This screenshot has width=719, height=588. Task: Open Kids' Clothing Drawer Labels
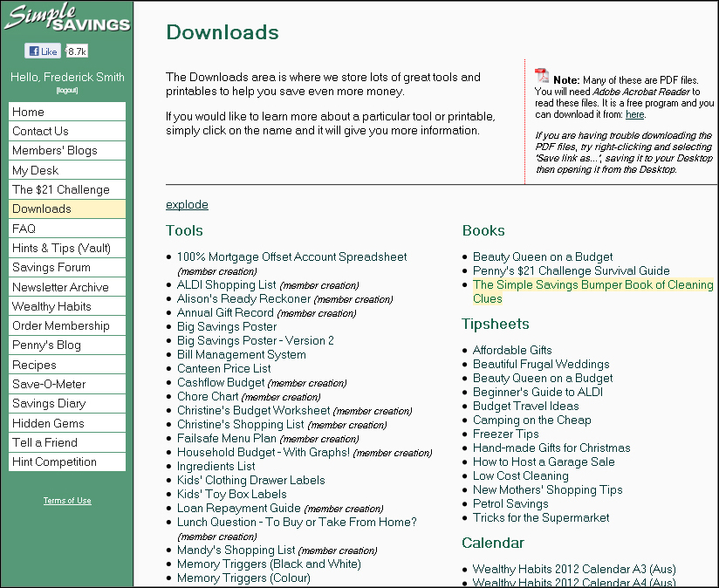point(250,481)
